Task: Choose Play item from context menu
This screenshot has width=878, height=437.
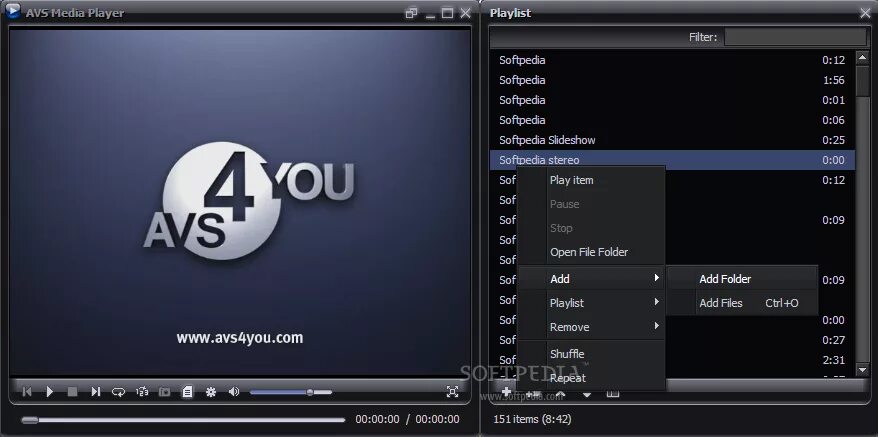Action: [591, 180]
